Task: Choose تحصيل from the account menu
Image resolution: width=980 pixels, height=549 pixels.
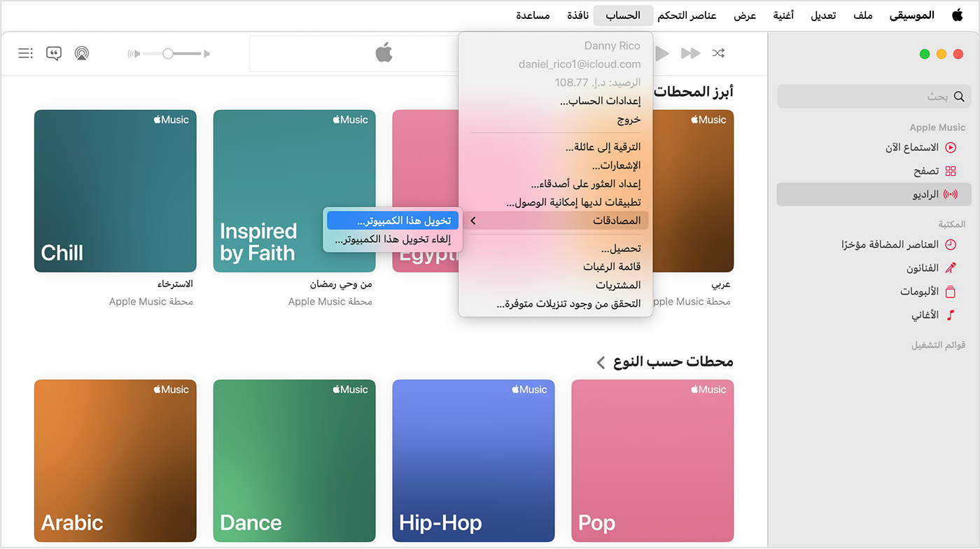Action: 556,249
